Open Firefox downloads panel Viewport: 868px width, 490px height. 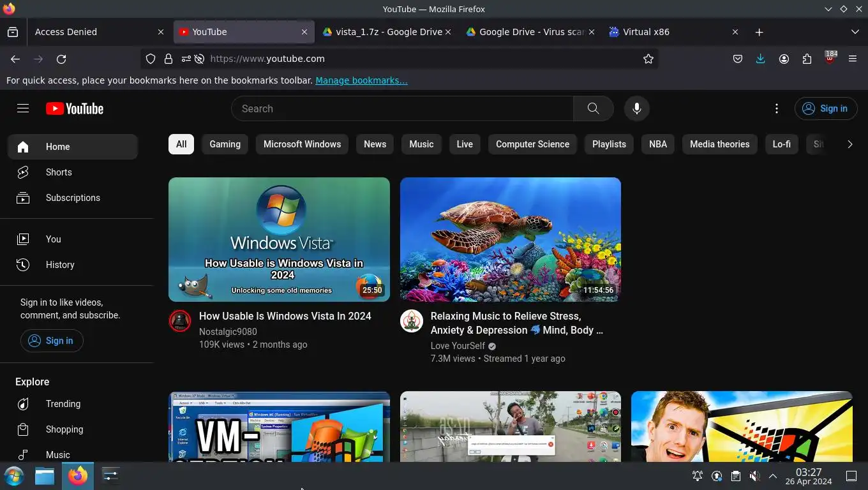[760, 59]
